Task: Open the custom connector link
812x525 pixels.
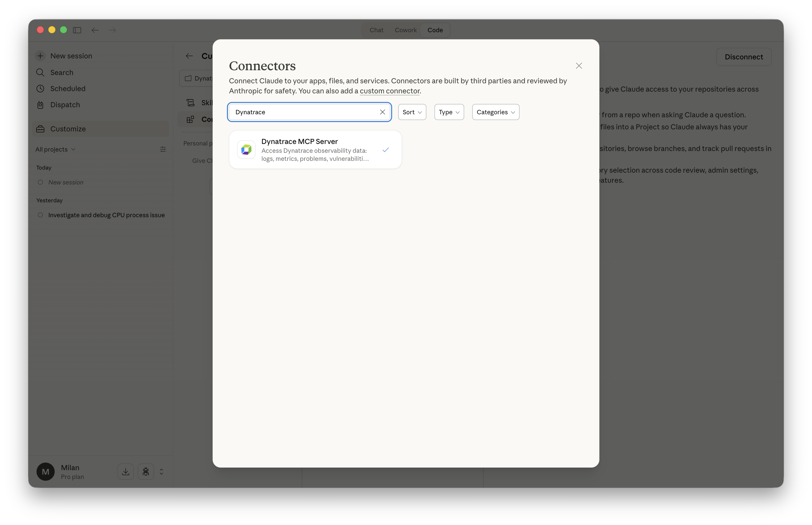Action: tap(390, 91)
